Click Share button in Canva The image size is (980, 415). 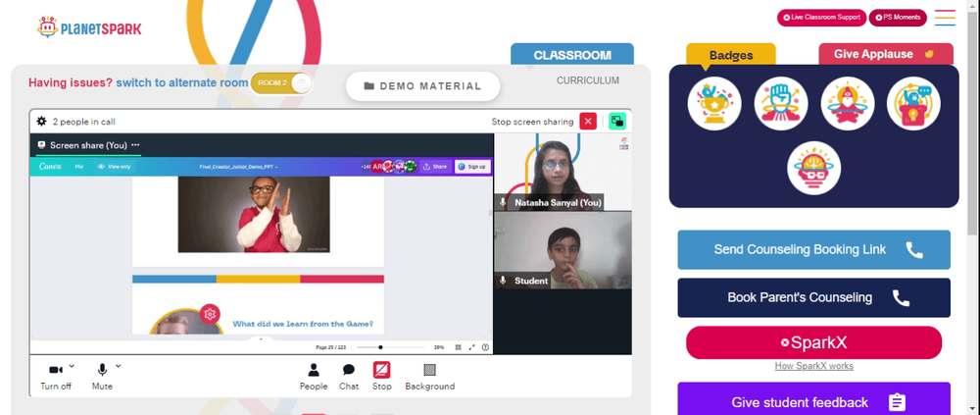(435, 167)
